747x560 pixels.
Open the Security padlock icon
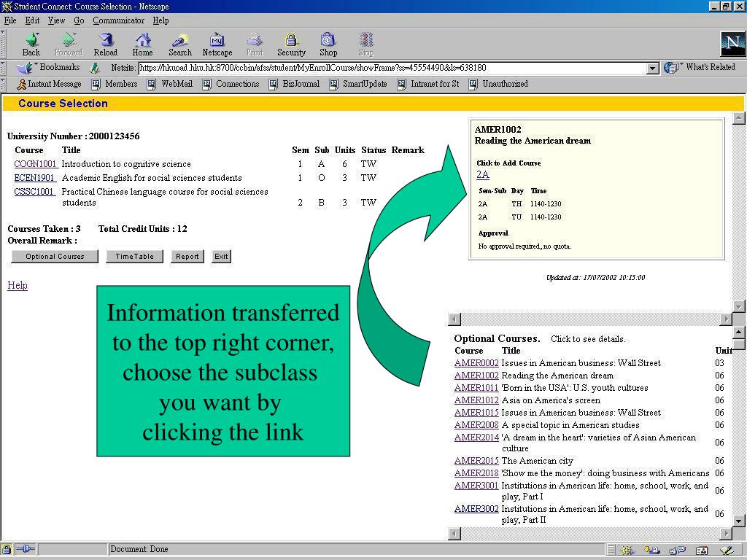pos(291,44)
